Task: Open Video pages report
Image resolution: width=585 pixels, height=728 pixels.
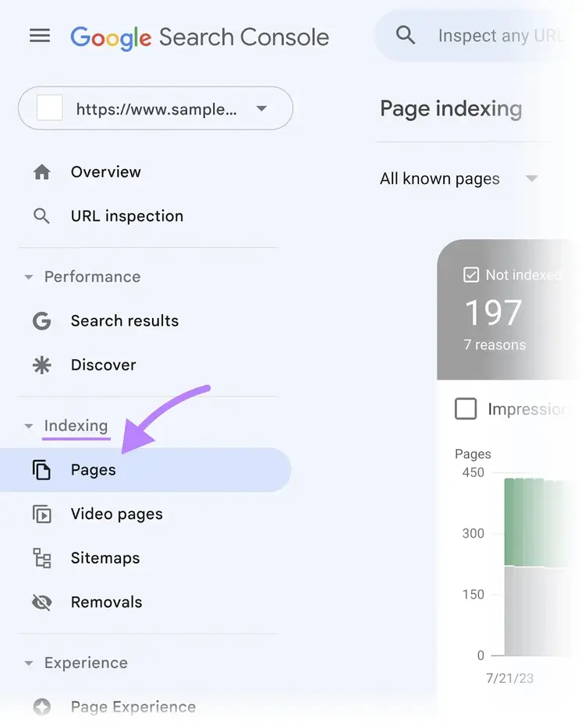Action: pyautogui.click(x=117, y=514)
